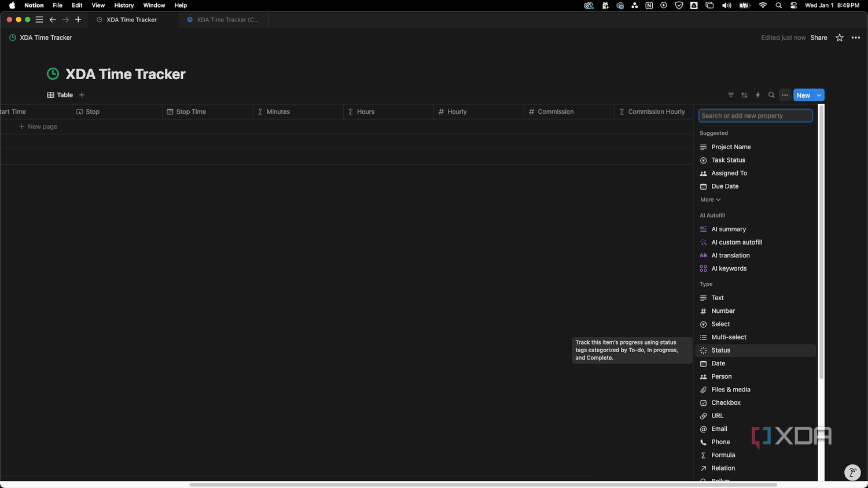Open the Notion sidebar hamburger menu
This screenshot has width=868, height=488.
click(x=39, y=20)
